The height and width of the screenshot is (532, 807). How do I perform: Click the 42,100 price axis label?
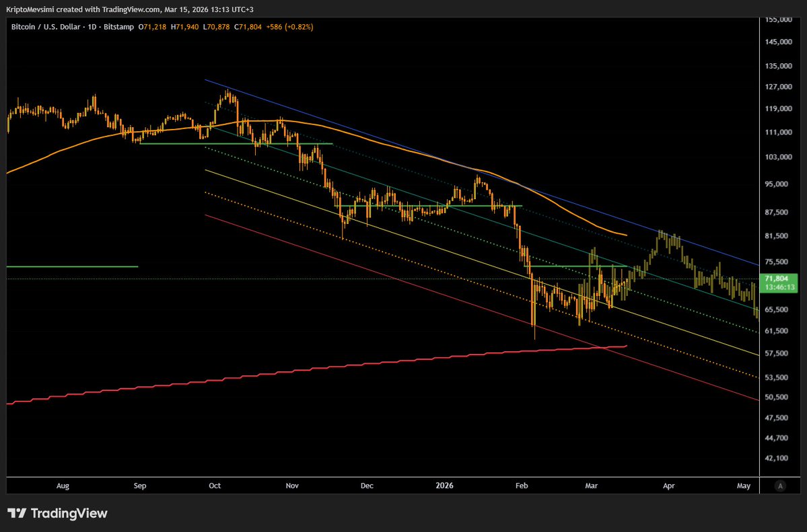tap(777, 458)
